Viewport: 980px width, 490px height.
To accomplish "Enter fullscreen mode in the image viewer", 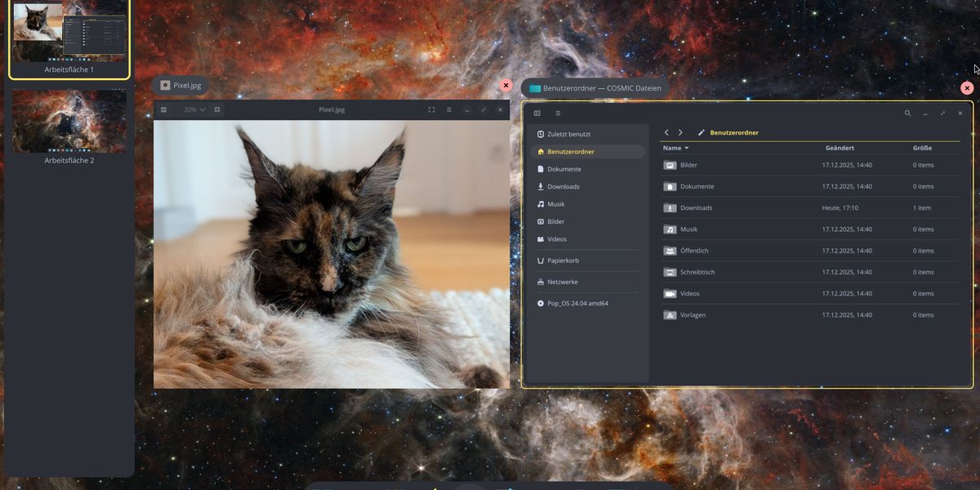I will [x=431, y=109].
